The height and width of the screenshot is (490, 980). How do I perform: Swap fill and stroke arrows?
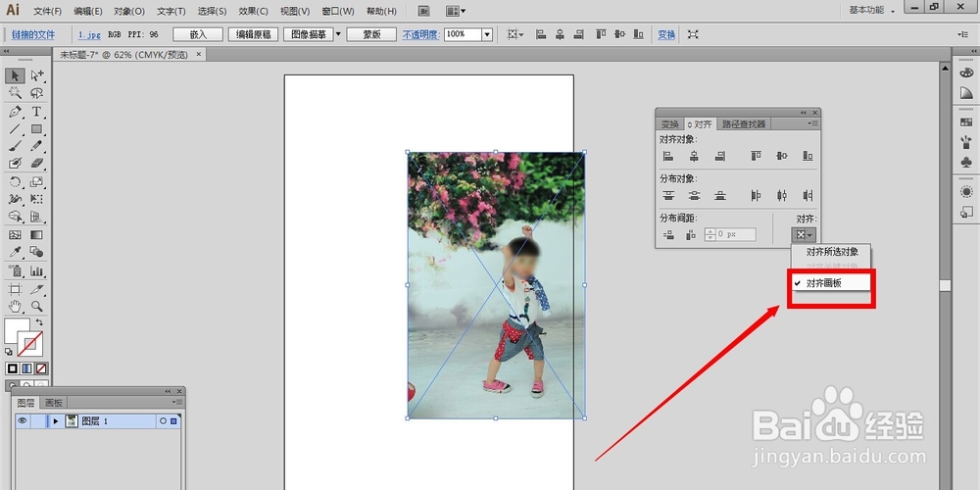click(39, 322)
